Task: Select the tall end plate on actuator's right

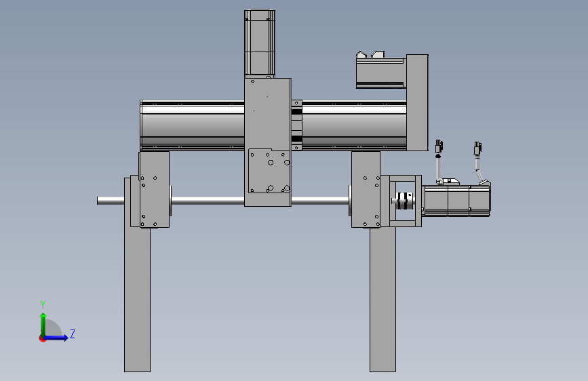Action: click(x=417, y=102)
